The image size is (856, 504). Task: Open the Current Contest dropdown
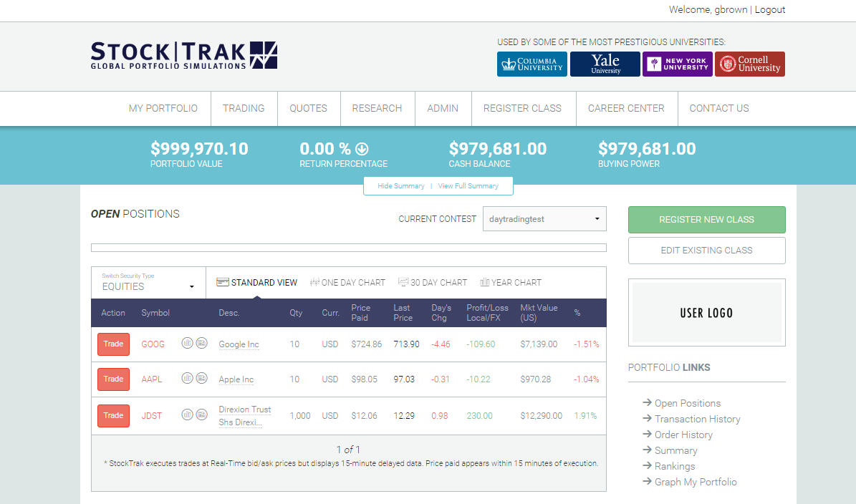click(x=544, y=219)
